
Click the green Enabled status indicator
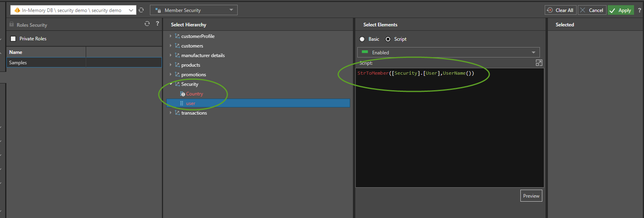[365, 52]
